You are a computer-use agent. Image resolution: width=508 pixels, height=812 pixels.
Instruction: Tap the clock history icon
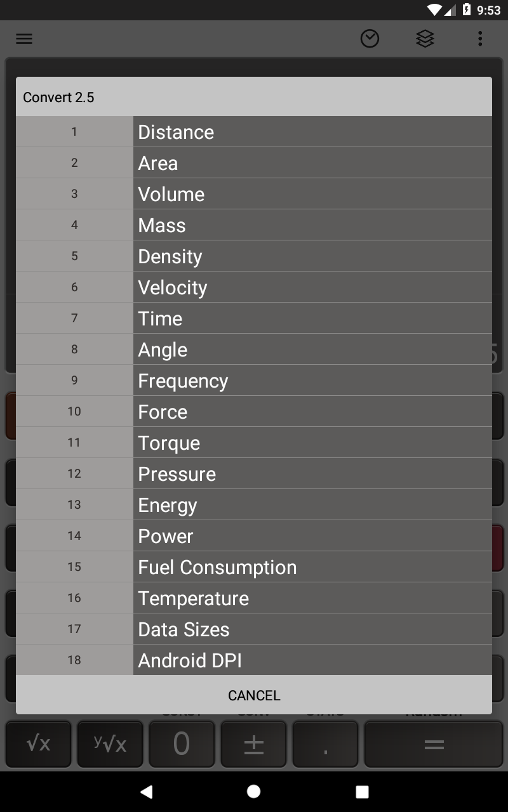point(370,39)
